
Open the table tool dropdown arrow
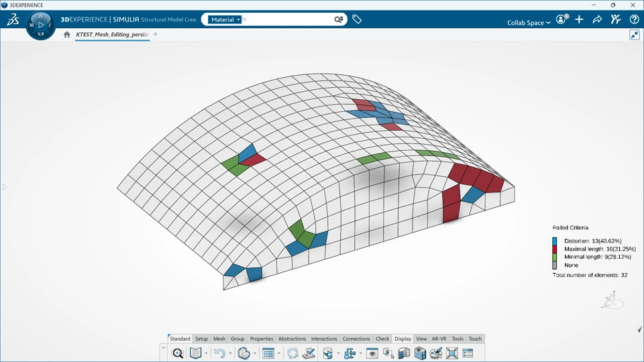(279, 353)
